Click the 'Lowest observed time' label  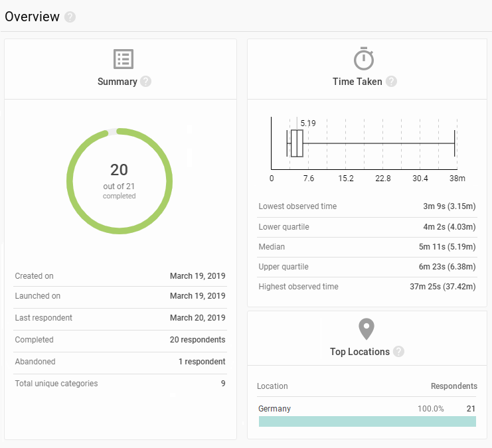coord(297,206)
